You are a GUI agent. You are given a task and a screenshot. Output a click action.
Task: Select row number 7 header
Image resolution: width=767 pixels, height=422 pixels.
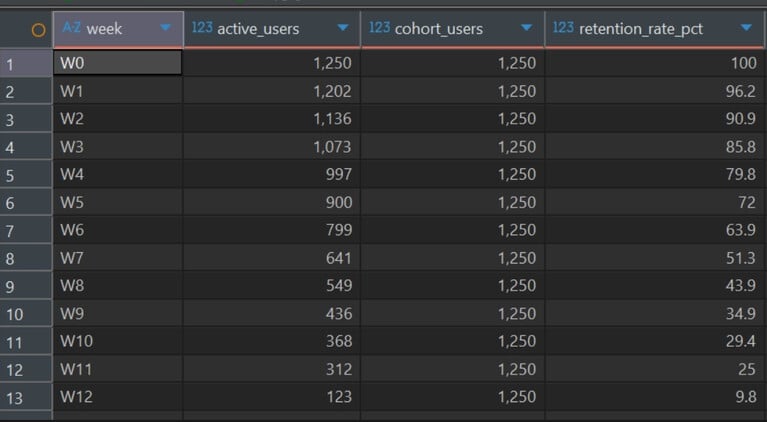[26, 230]
